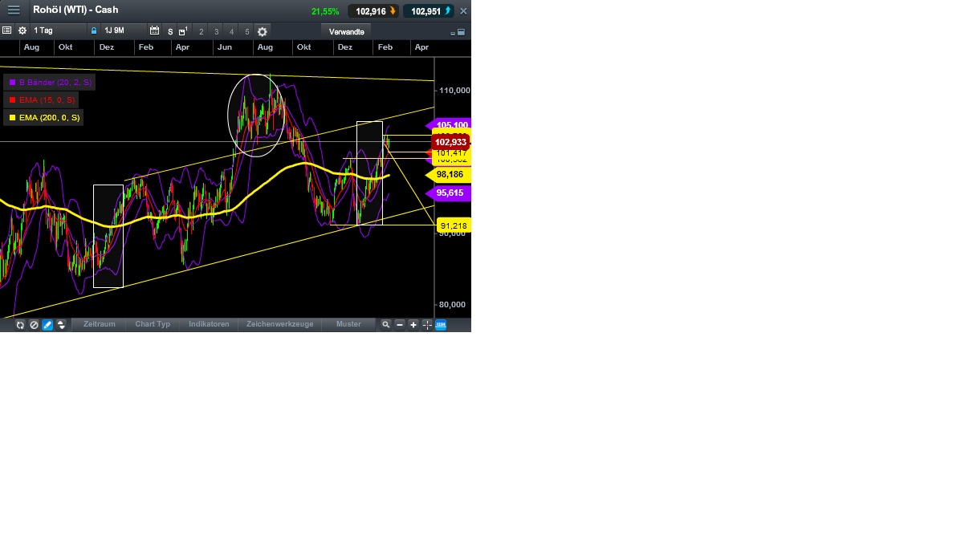Click the zoom magnifier icon
This screenshot has height=560, width=969.
click(386, 324)
